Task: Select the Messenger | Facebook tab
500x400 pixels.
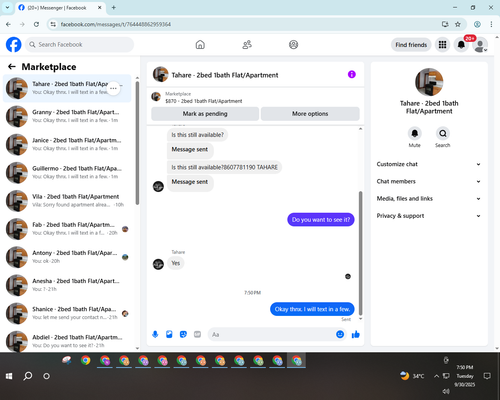Action: point(60,8)
